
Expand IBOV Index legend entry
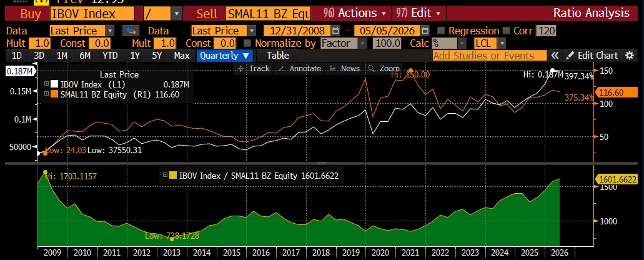46,84
